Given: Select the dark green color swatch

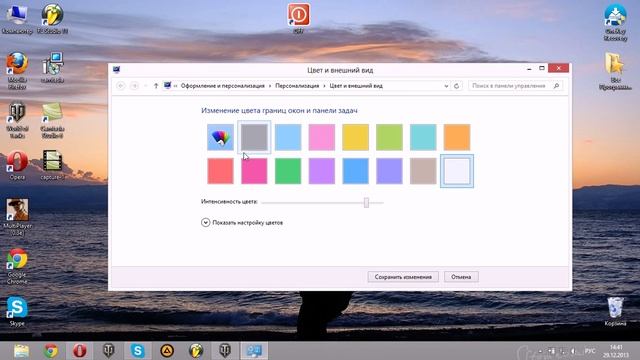Looking at the screenshot, I should (288, 171).
